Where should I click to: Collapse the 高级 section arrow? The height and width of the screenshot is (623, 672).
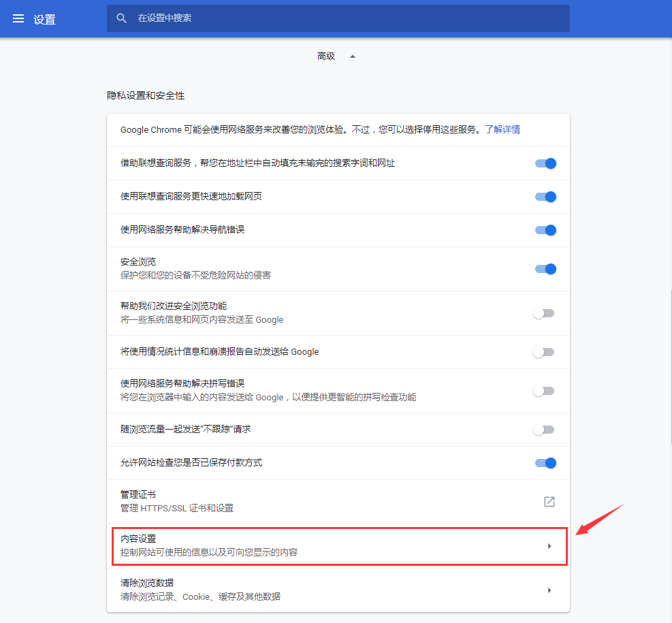click(353, 57)
